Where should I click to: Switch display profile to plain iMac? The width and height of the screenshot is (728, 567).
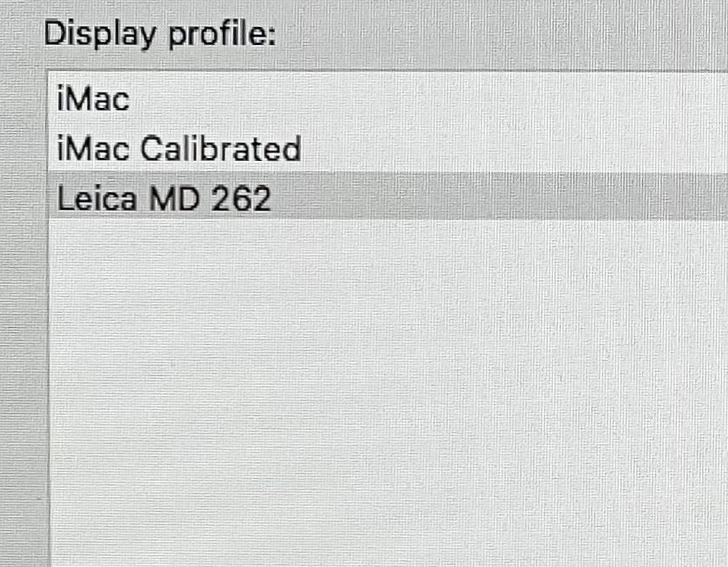coord(93,99)
